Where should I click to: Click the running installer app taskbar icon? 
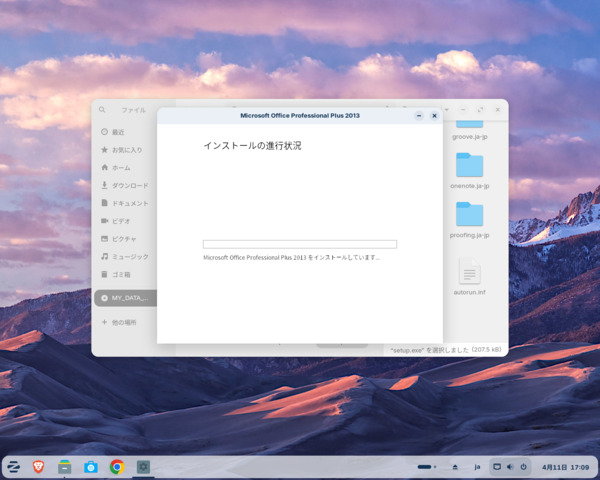click(x=143, y=467)
